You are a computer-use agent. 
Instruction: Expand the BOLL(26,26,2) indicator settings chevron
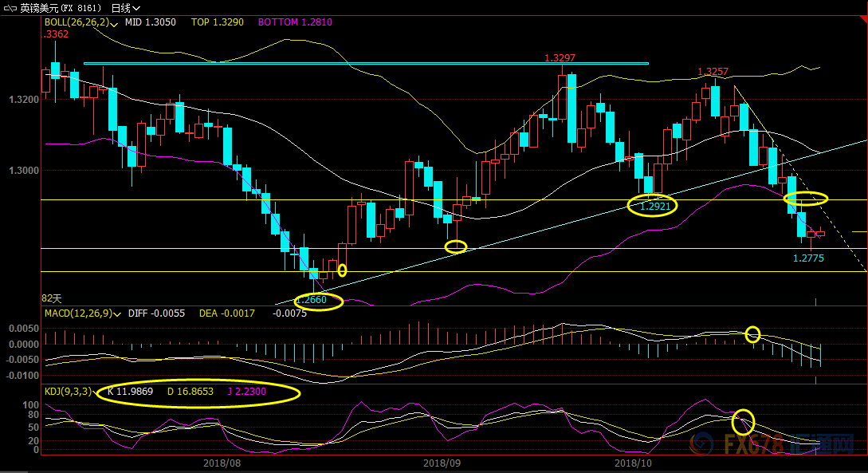pos(114,24)
